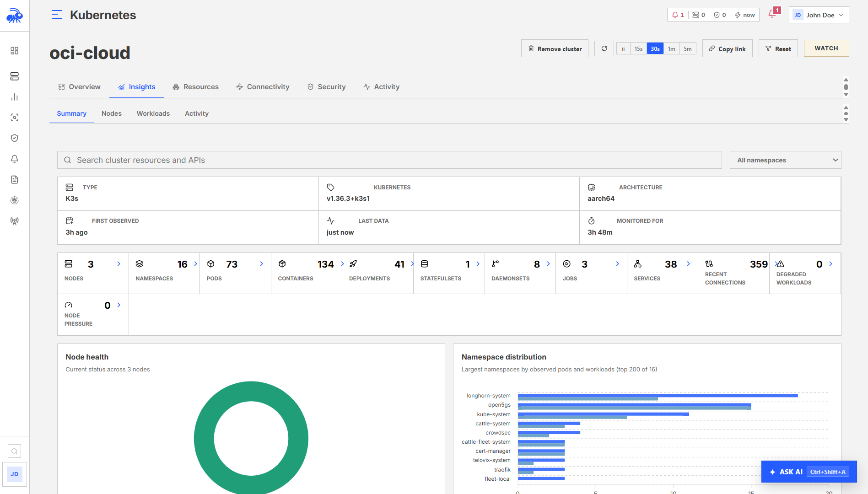The image size is (868, 494).
Task: Expand the Statefulsets card chevron
Action: pos(478,264)
